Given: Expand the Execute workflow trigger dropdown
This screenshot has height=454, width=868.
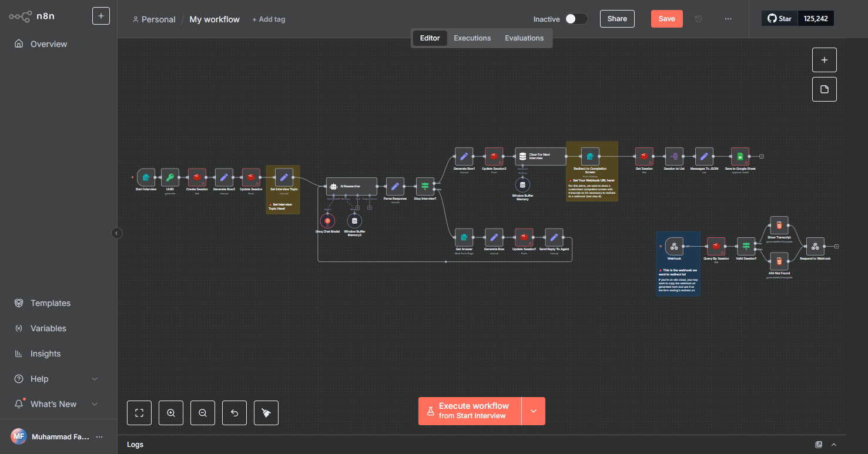Looking at the screenshot, I should pyautogui.click(x=534, y=411).
